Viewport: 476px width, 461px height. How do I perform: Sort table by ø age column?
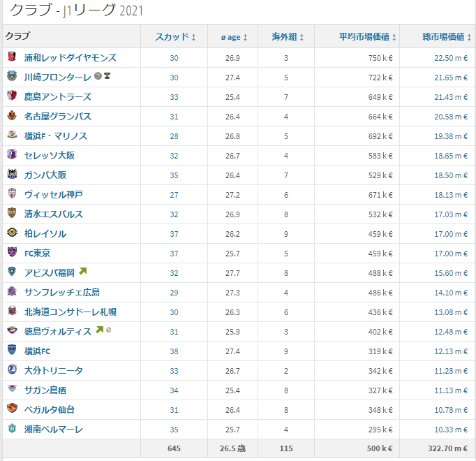(x=232, y=37)
